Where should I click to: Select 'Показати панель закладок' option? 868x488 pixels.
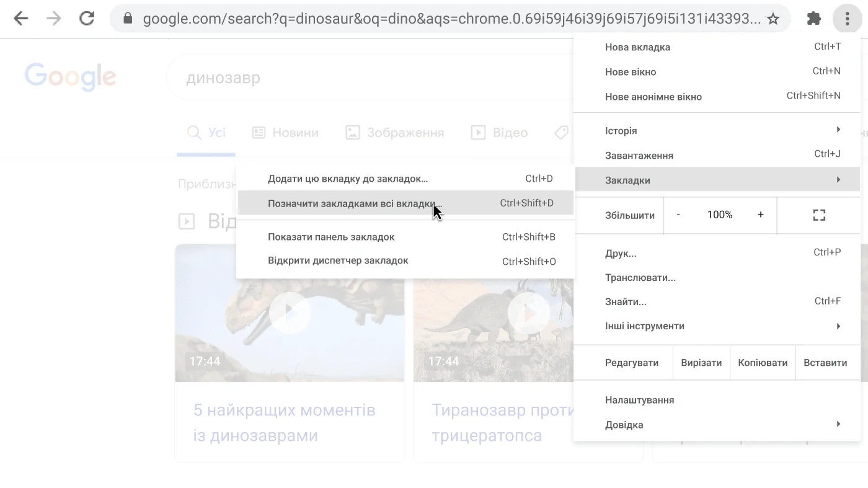[331, 236]
